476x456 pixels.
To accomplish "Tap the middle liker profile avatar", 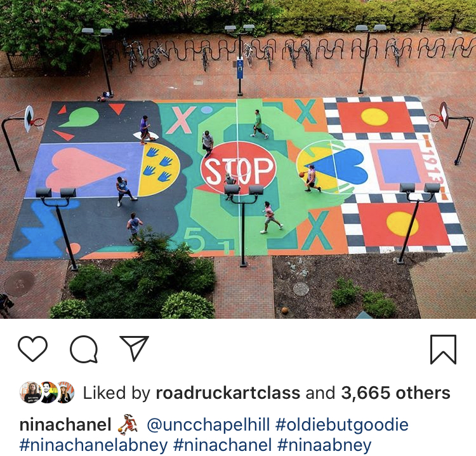I will pos(48,392).
